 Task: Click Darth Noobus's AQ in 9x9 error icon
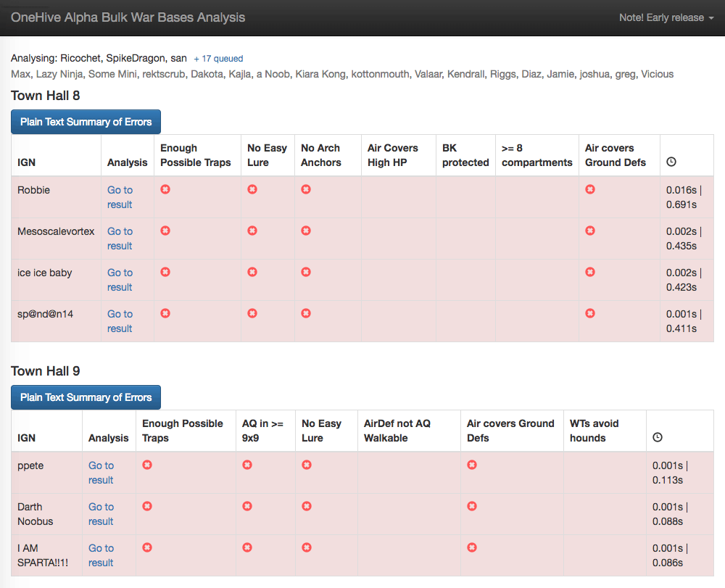pos(247,506)
